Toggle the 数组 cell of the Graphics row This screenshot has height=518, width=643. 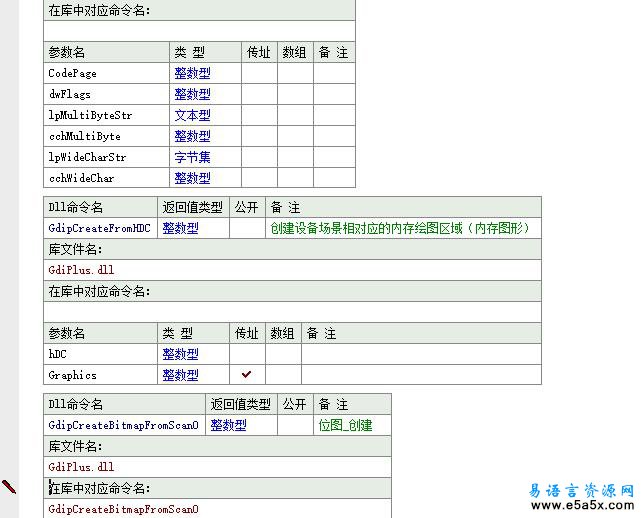pos(283,374)
